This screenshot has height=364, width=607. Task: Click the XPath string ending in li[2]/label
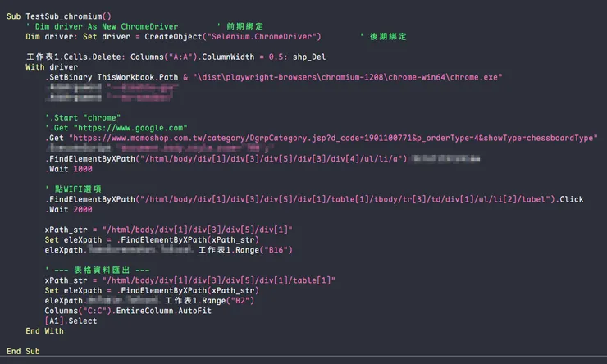point(345,199)
